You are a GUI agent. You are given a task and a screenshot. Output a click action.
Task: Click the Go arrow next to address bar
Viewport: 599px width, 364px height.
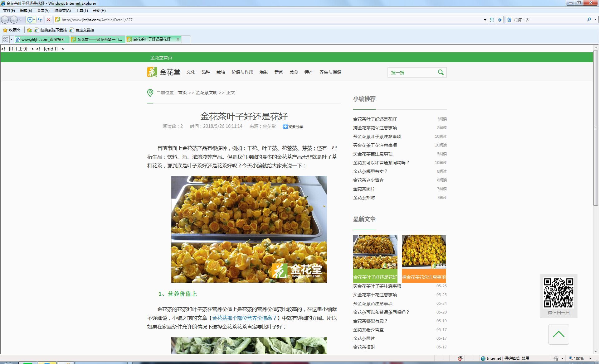[500, 20]
